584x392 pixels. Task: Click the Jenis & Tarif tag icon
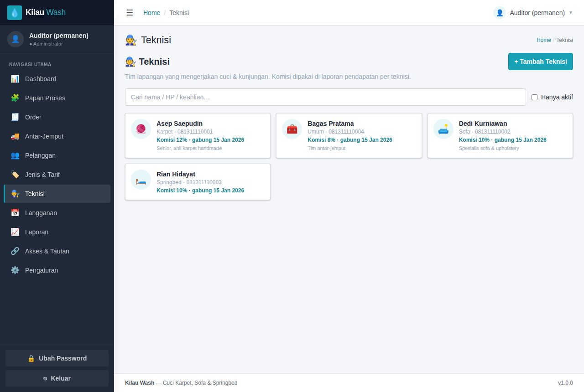click(x=15, y=175)
